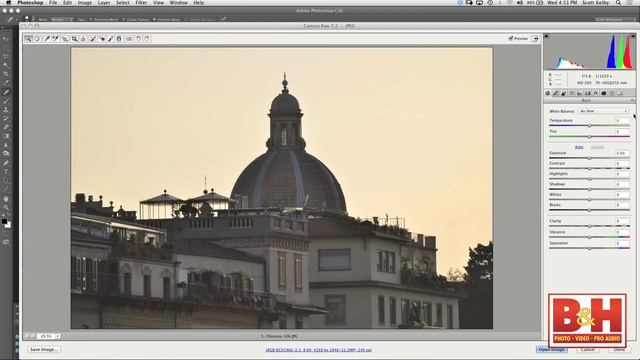
Task: Click the Temperature slider handle
Action: tap(589, 126)
